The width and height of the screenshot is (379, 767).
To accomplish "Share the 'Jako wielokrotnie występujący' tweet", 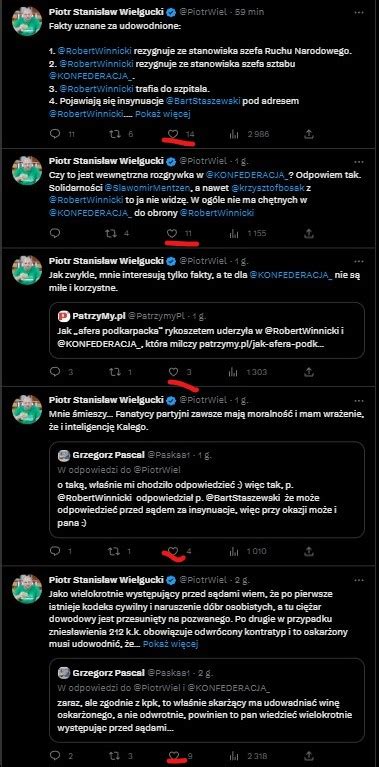I will pos(309,756).
